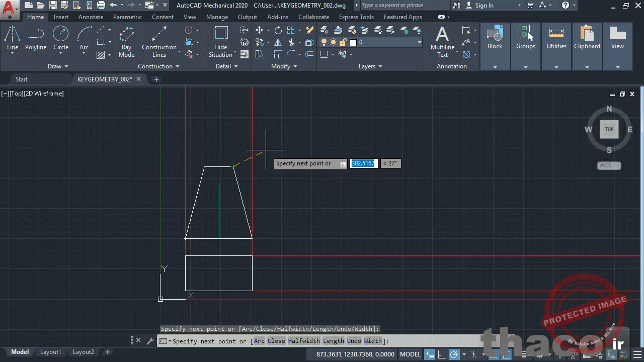Toggle MODEL space button in status bar
Viewport: 644px width, 362px height.
pyautogui.click(x=410, y=354)
